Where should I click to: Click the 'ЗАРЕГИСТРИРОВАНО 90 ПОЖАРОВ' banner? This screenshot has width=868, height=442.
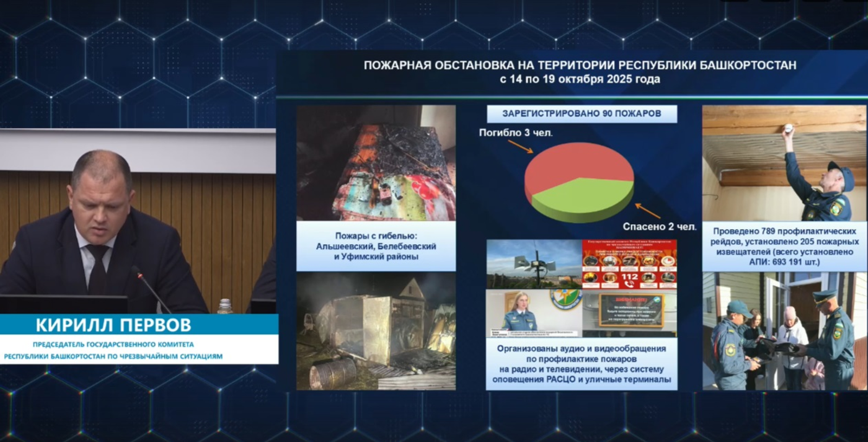pyautogui.click(x=582, y=113)
